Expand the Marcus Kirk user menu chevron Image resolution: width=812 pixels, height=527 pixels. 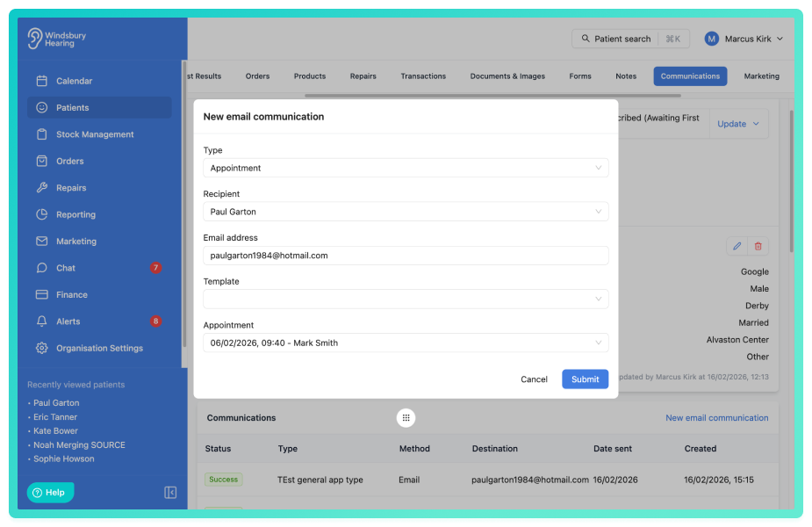point(780,39)
